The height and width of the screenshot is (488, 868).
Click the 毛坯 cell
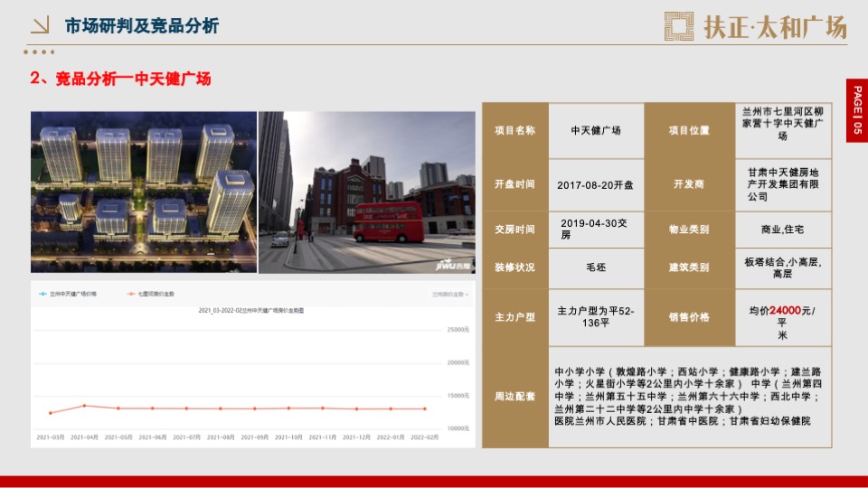(x=596, y=267)
